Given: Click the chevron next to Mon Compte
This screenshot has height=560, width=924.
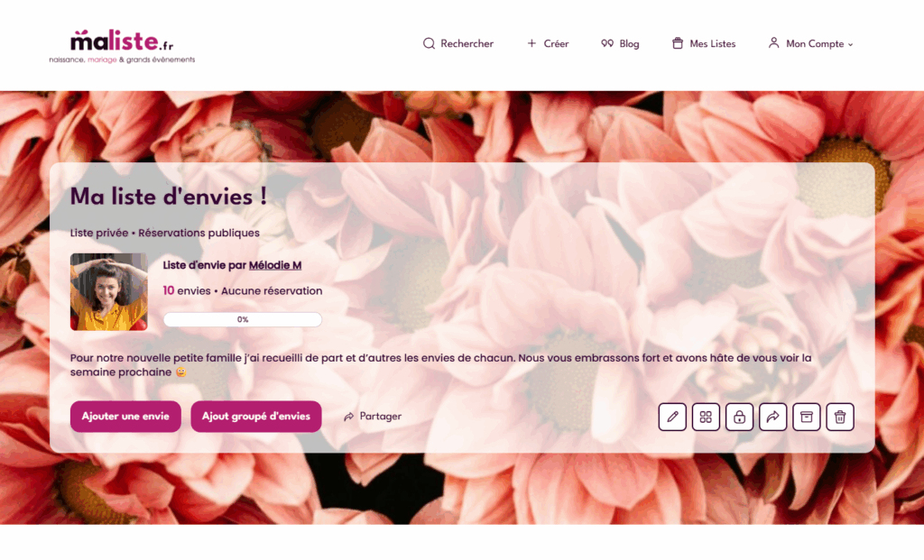Looking at the screenshot, I should [x=850, y=44].
